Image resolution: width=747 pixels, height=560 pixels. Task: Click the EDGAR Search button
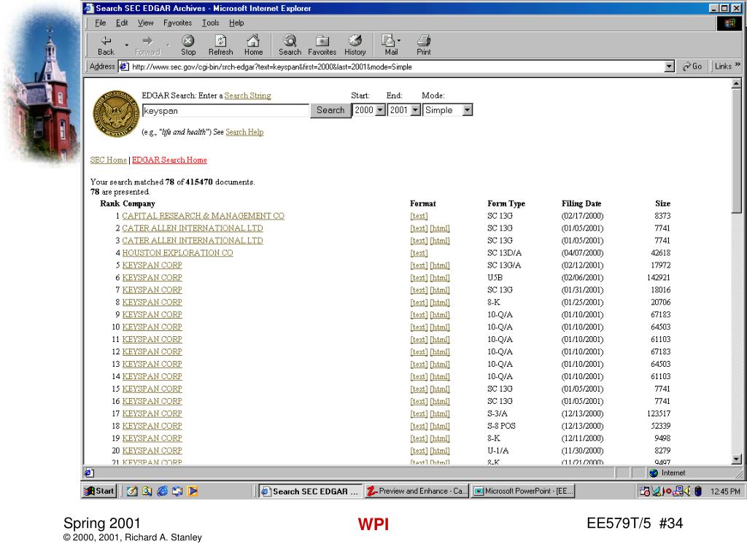330,111
